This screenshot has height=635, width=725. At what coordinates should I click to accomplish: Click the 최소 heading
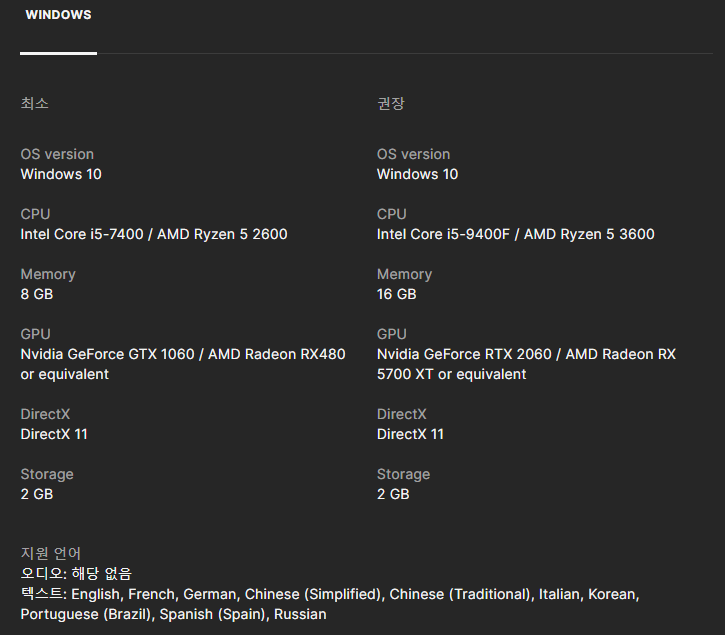point(34,103)
